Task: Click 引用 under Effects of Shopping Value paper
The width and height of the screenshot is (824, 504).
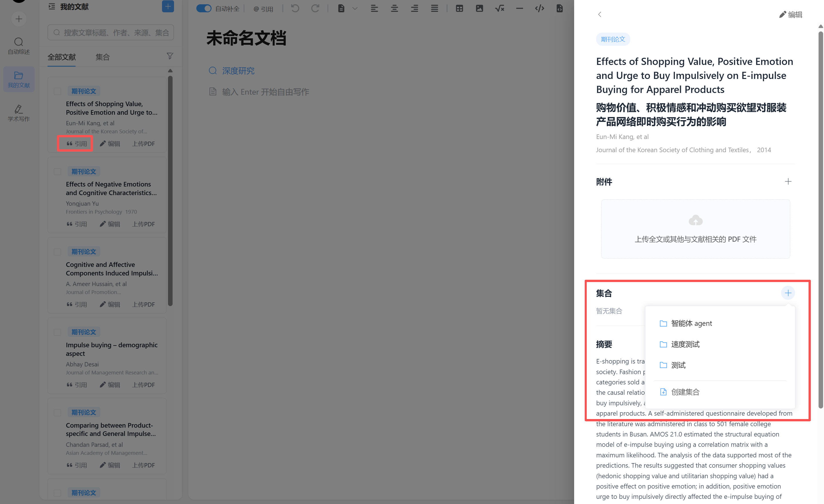Action: pos(77,144)
